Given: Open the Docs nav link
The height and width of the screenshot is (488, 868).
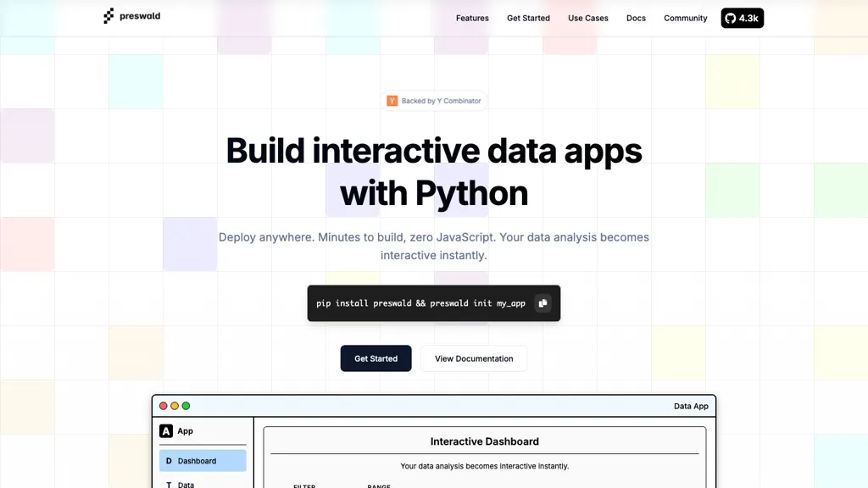Looking at the screenshot, I should (636, 19).
